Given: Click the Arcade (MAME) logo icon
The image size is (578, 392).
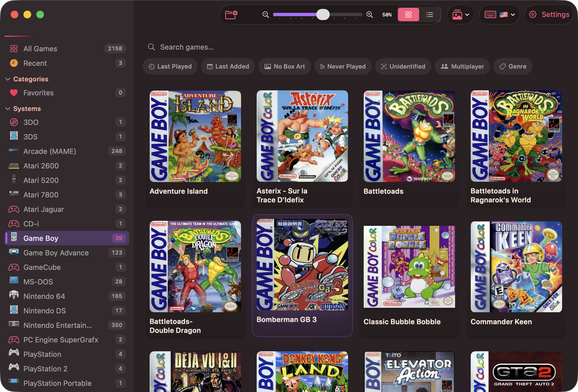Looking at the screenshot, I should 13,151.
